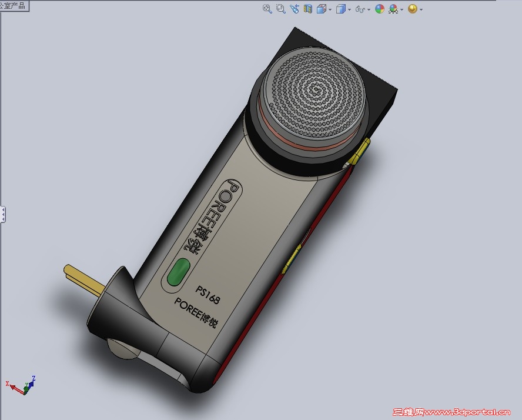The height and width of the screenshot is (420, 522).
Task: Click the View Orientation cube icon
Action: pyautogui.click(x=322, y=9)
